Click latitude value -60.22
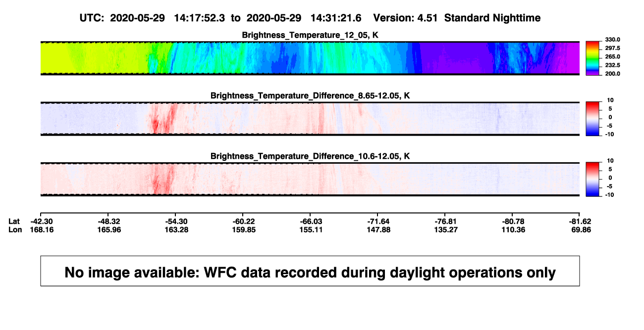 [243, 221]
